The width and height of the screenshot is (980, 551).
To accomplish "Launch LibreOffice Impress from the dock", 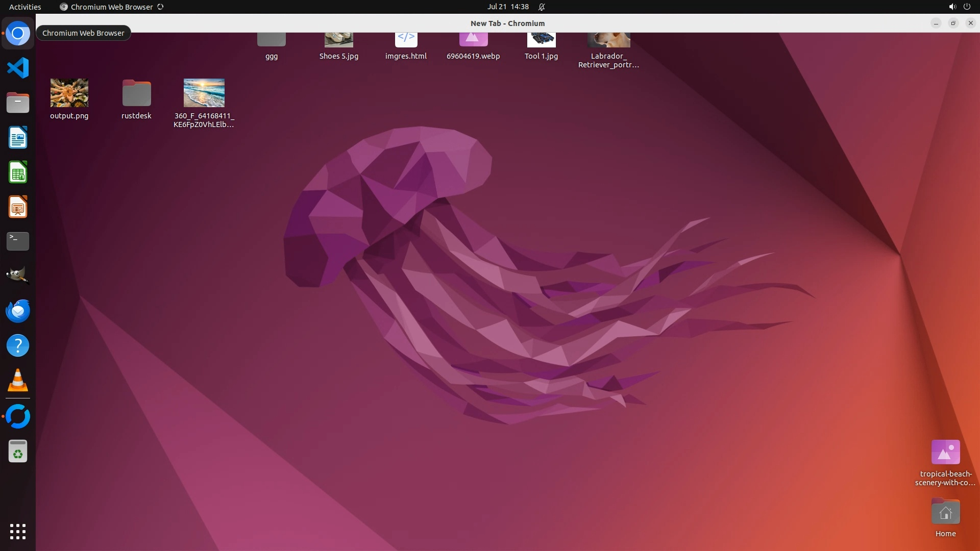I will [18, 207].
